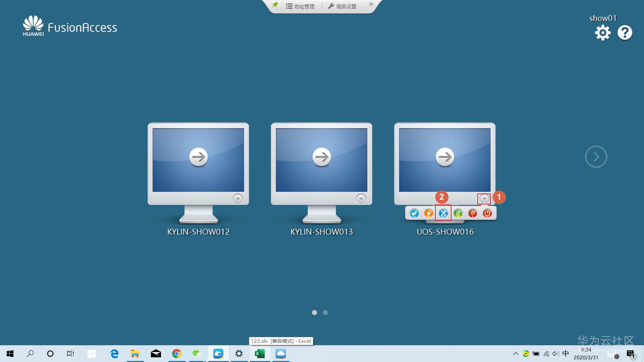The width and height of the screenshot is (644, 362).
Task: Connect to the UOS-SHOW016 desktop arrow
Action: click(x=445, y=157)
